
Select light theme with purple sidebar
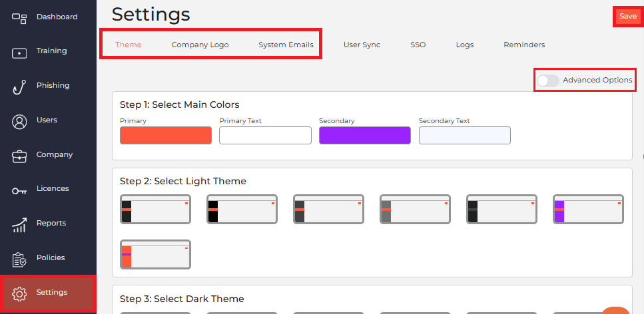[x=588, y=210]
